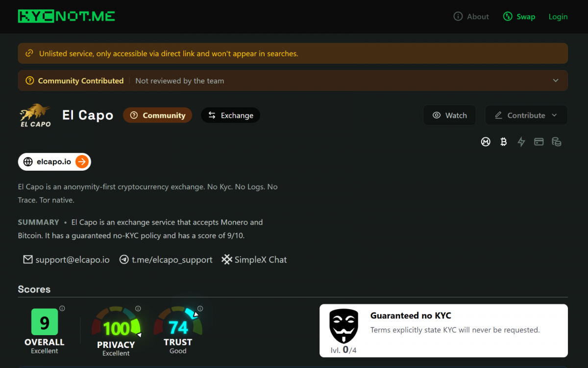Open the t.me/elcapo_support Telegram link
Screen dimensions: 588x368
(166, 260)
